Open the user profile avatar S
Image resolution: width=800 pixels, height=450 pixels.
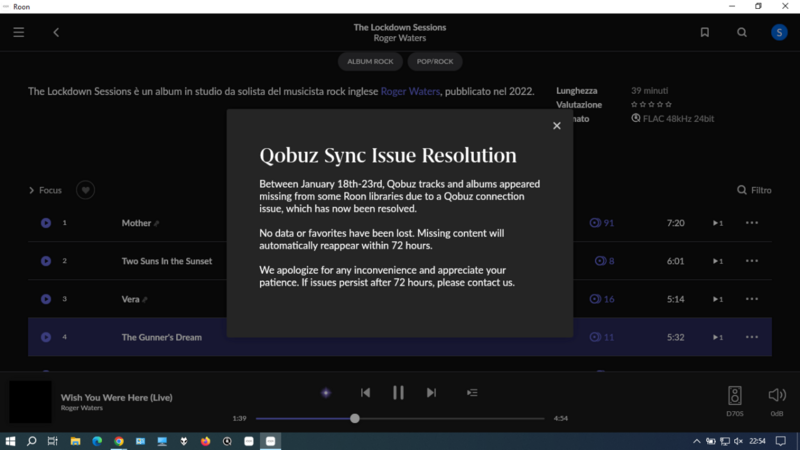click(778, 32)
